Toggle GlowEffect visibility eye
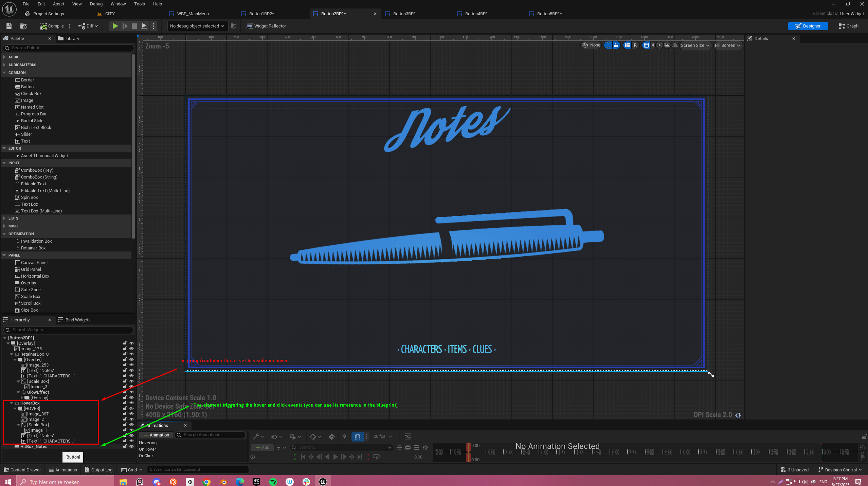The width and height of the screenshot is (868, 486). click(131, 392)
